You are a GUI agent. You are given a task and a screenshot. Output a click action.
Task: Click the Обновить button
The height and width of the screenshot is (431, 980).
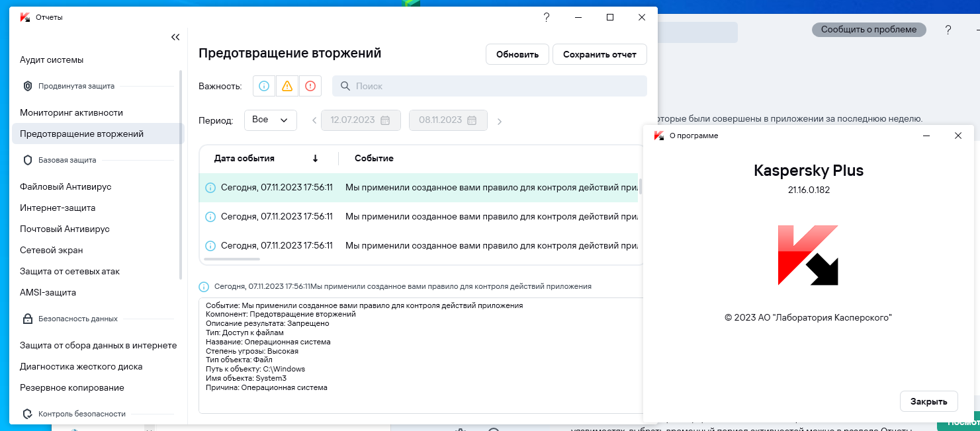tap(517, 54)
